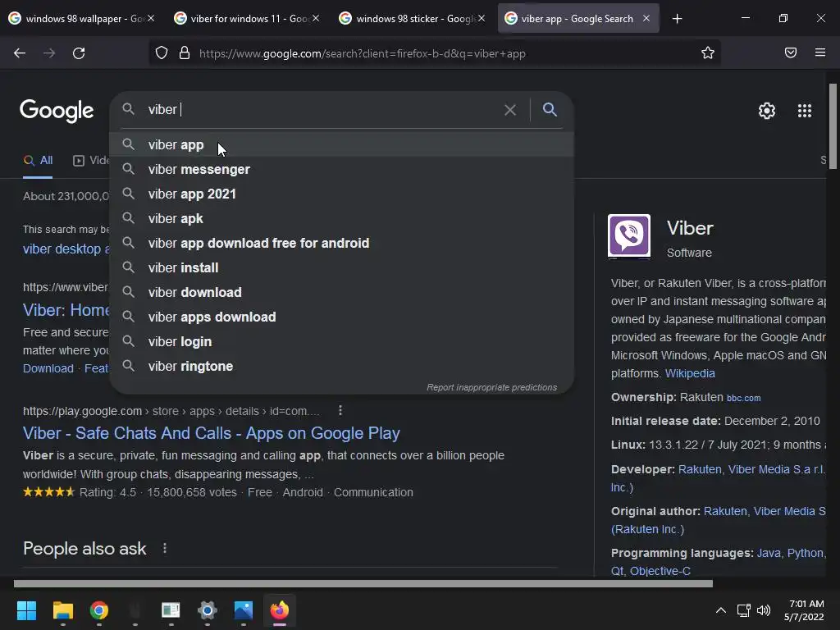The width and height of the screenshot is (840, 630).
Task: Open the Windows Start menu
Action: [26, 610]
